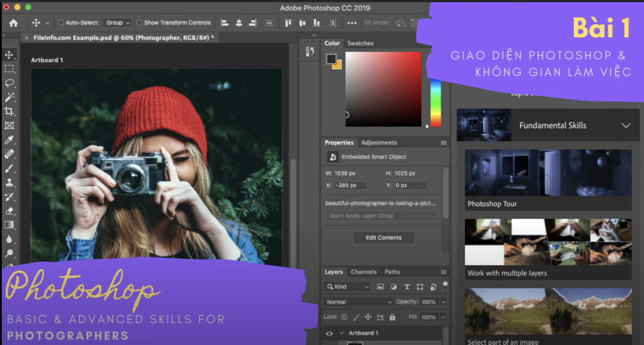Switch to the Paths tab

point(392,272)
